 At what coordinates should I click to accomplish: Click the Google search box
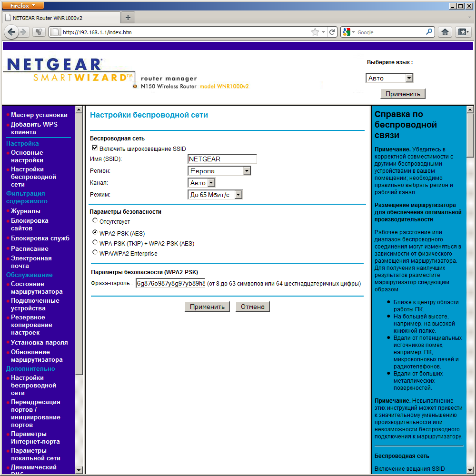click(x=390, y=32)
